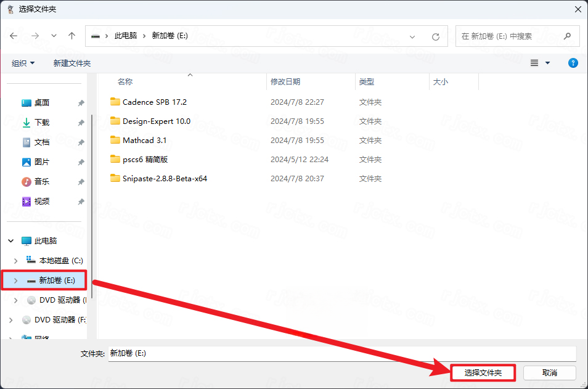Sort by 修改日期 column header
This screenshot has width=588, height=389.
point(285,82)
